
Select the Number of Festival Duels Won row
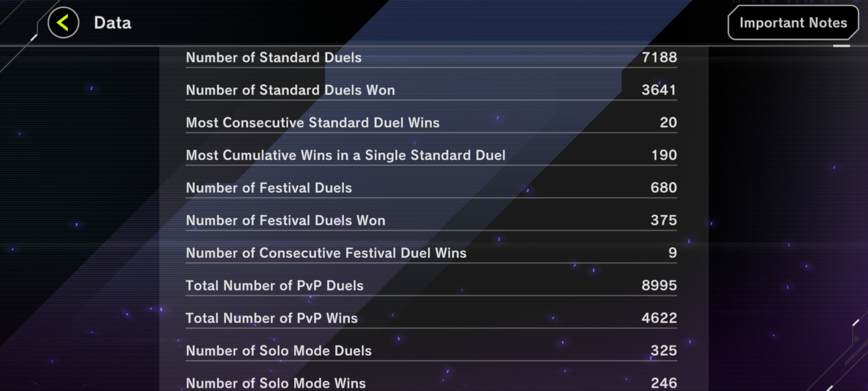click(x=431, y=220)
